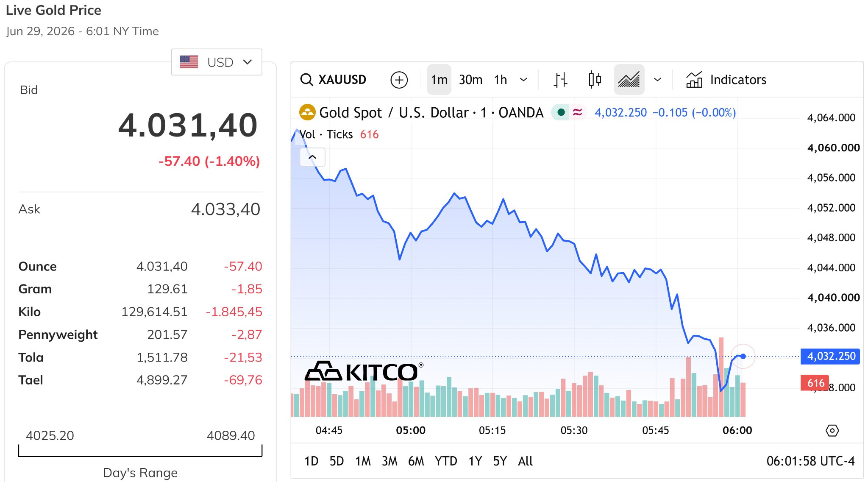Click the 06:01:58 UTC-4 timezone button
This screenshot has height=482, width=868.
click(810, 461)
